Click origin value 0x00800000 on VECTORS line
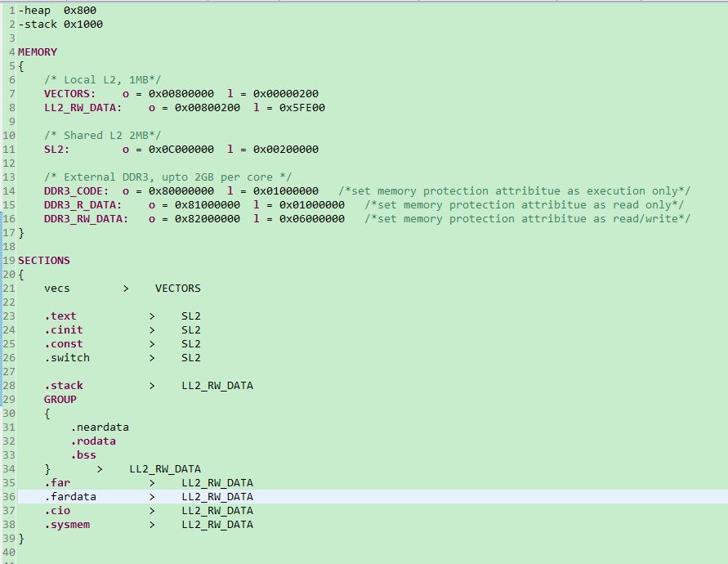 181,94
